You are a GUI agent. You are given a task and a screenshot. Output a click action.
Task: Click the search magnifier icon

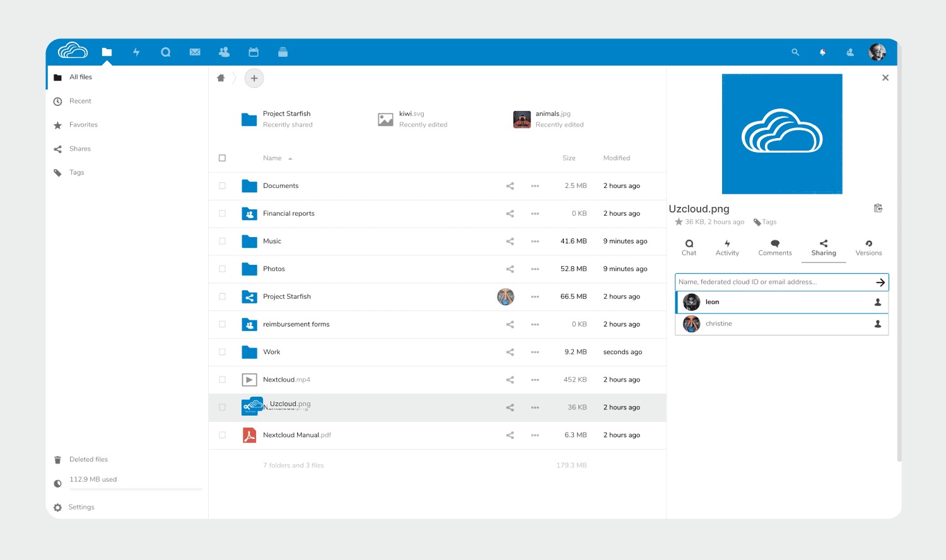(795, 52)
